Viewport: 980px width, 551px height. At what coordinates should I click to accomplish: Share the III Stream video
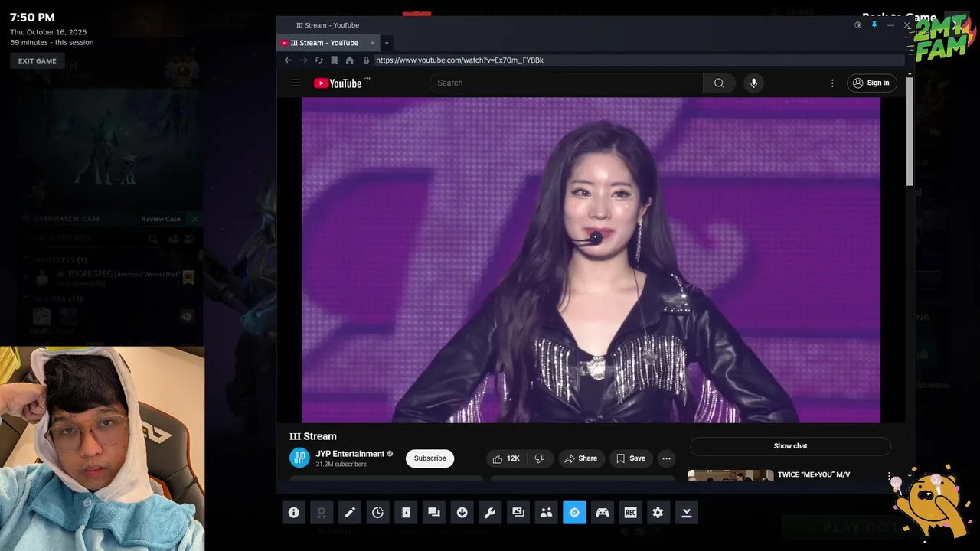click(x=581, y=458)
